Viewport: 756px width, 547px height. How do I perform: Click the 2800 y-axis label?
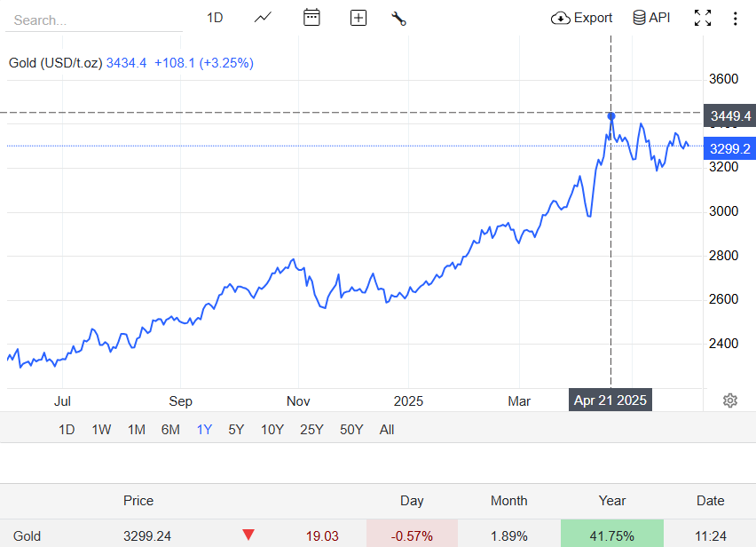(x=723, y=255)
